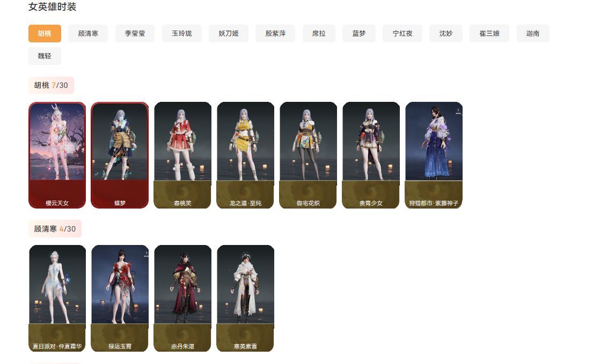This screenshot has height=364, width=615.
Task: Switch to the 宁红夜 tab
Action: point(402,33)
